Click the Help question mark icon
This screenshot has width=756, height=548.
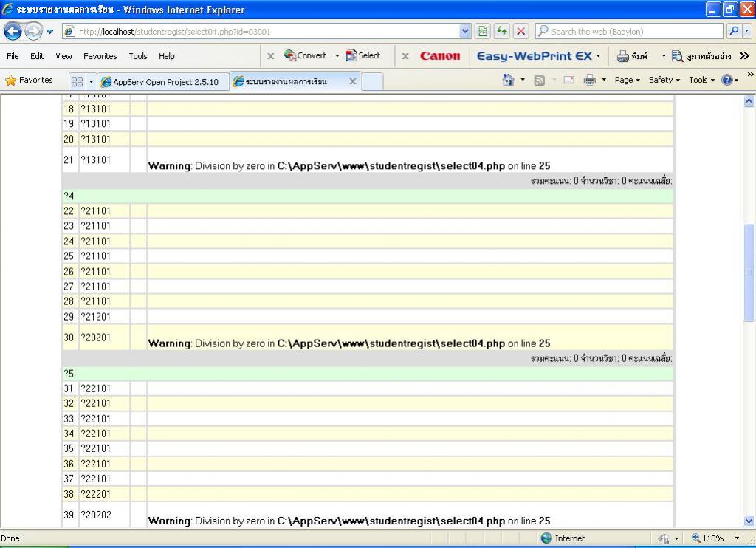click(726, 80)
